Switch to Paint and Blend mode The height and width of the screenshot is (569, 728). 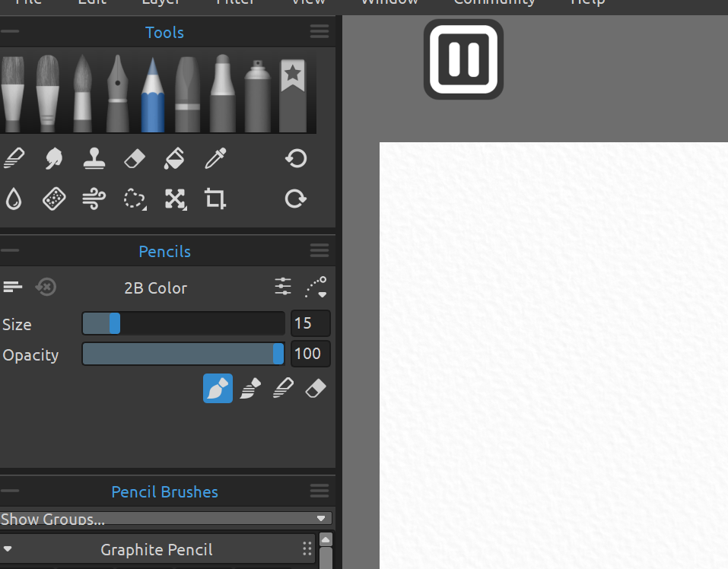(250, 388)
